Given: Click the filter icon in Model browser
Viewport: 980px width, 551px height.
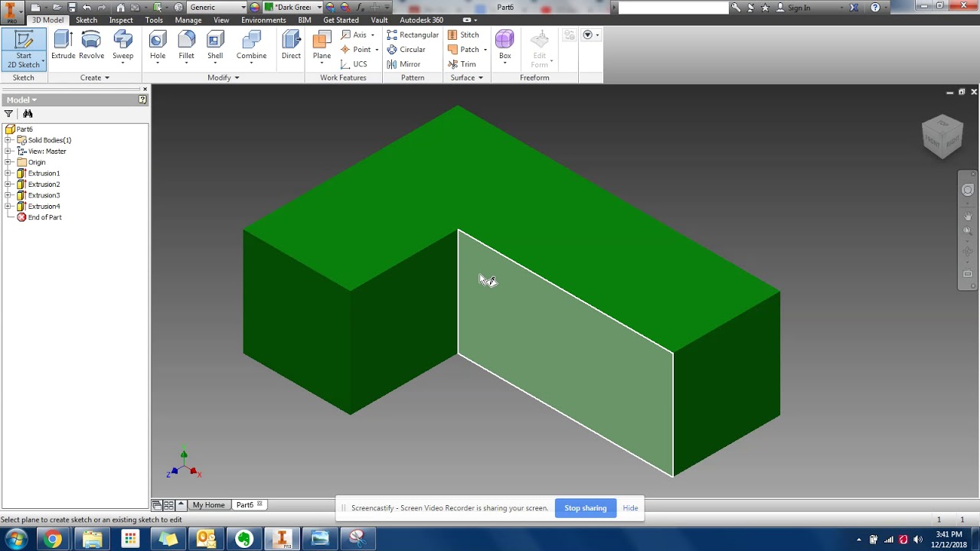Looking at the screenshot, I should [8, 114].
